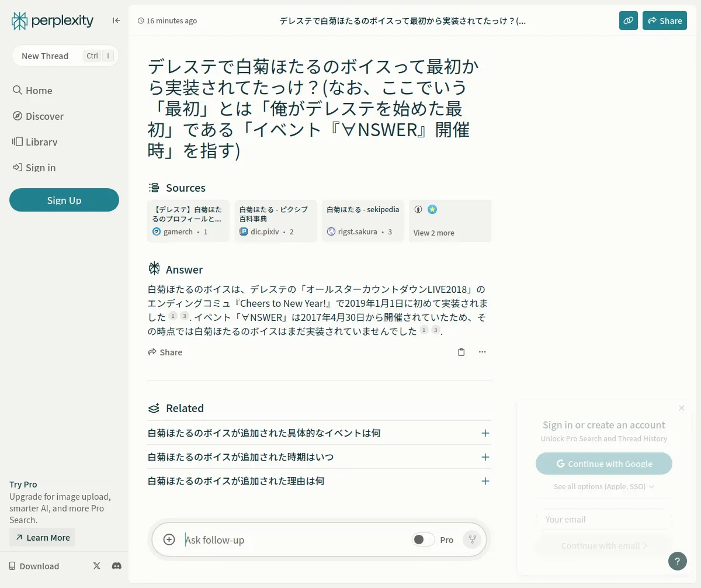
Task: Click the Your email field
Action: (604, 519)
